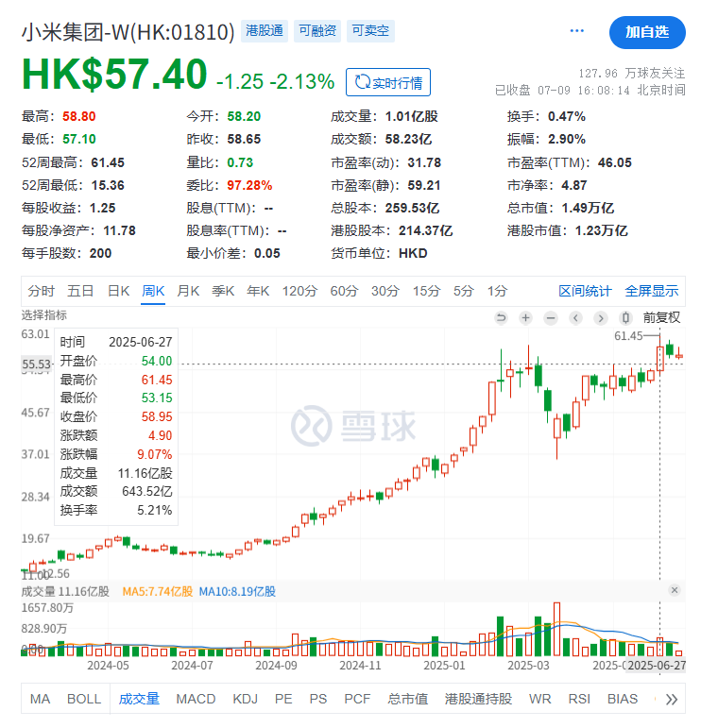The image size is (718, 728).
Task: Click the 委比 value 97.28%
Action: [x=249, y=185]
